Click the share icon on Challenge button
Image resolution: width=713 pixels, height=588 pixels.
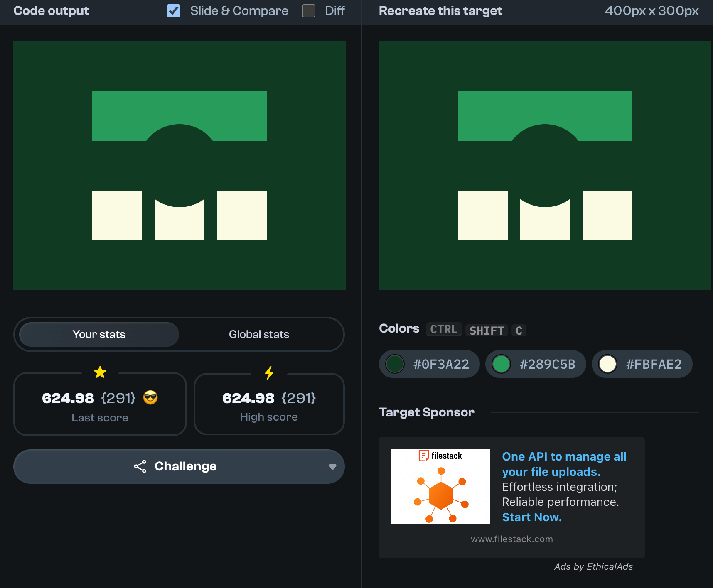tap(140, 466)
